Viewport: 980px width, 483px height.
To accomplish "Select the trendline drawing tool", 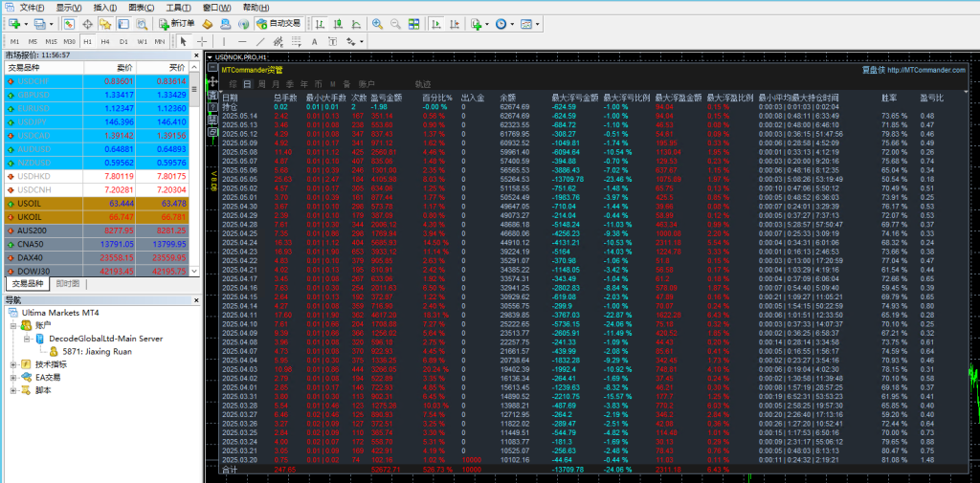I will [260, 41].
